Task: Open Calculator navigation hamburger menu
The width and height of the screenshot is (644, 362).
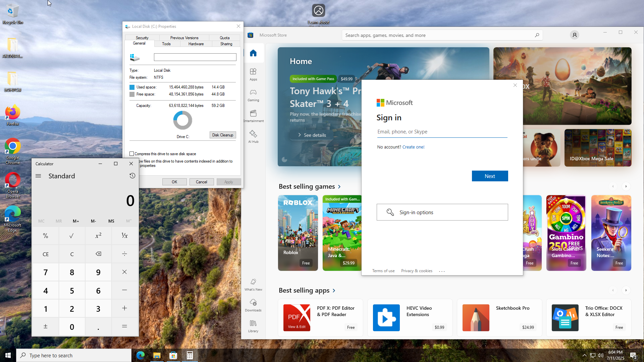Action: pyautogui.click(x=38, y=176)
